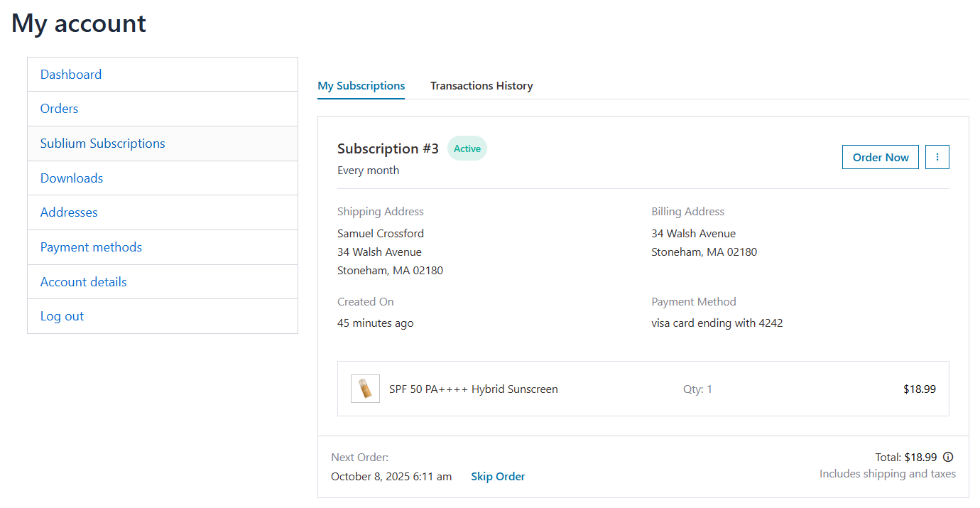
Task: Click the Active status badge
Action: tap(467, 148)
